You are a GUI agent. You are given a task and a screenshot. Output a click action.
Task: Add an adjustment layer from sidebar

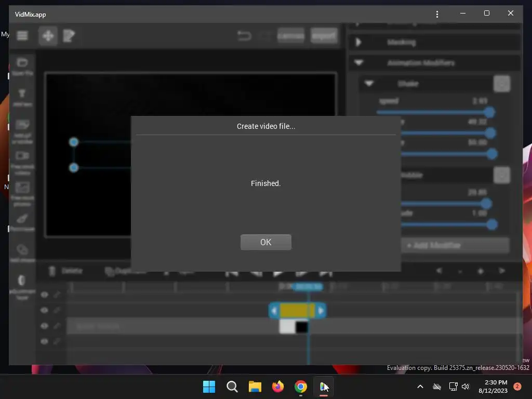pos(22,287)
